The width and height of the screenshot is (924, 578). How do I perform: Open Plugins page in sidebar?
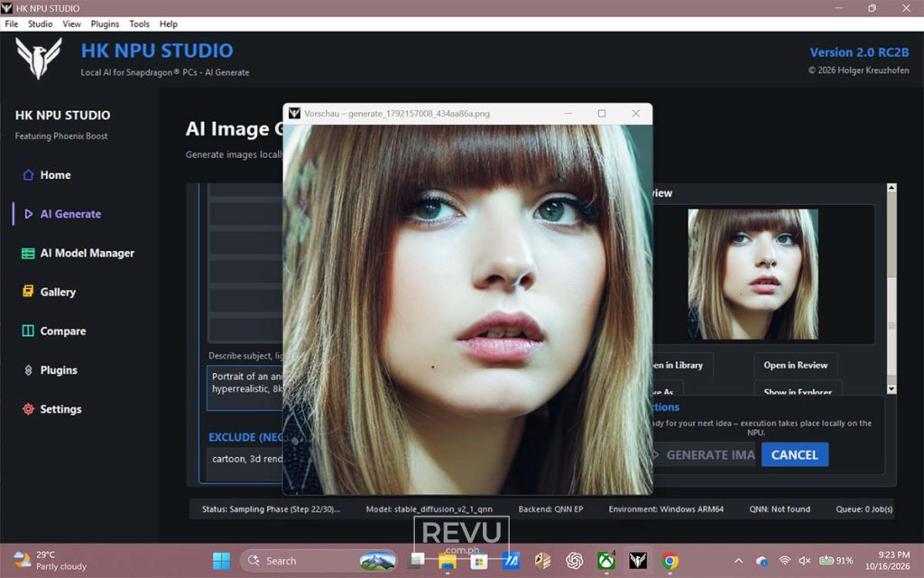coord(51,369)
